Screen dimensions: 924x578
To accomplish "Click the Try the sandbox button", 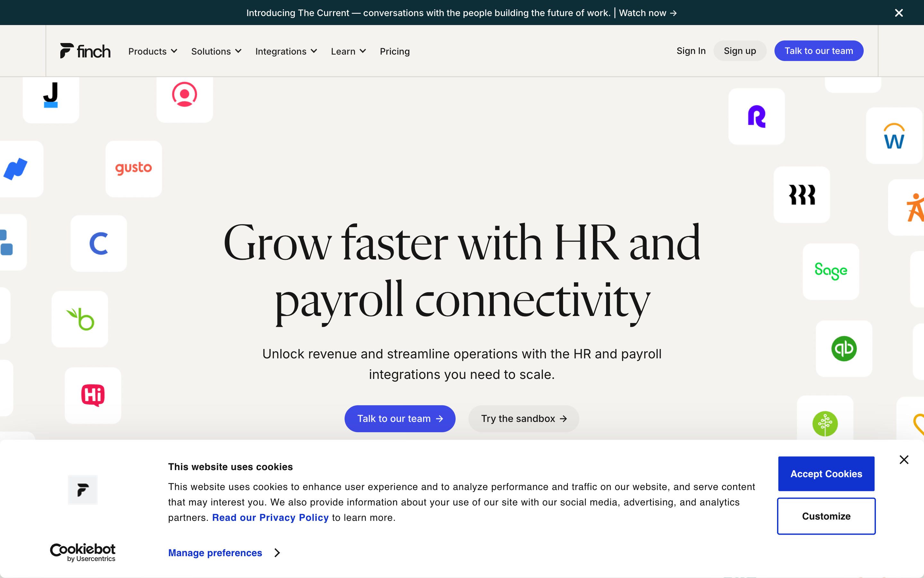I will (524, 419).
